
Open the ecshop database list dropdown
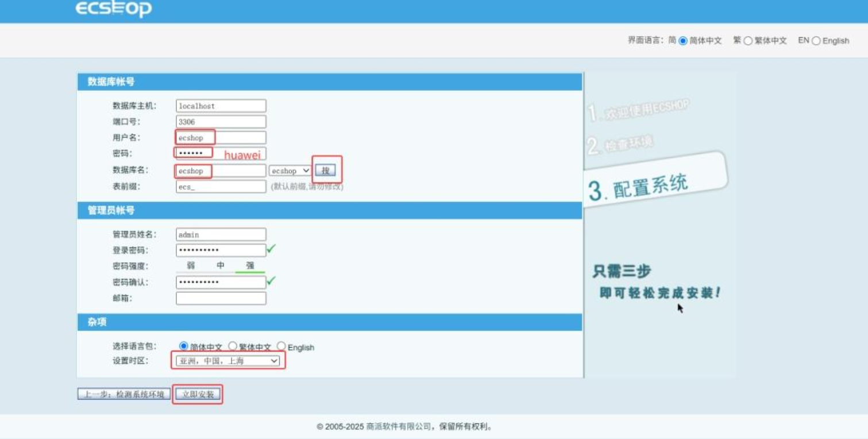click(290, 170)
